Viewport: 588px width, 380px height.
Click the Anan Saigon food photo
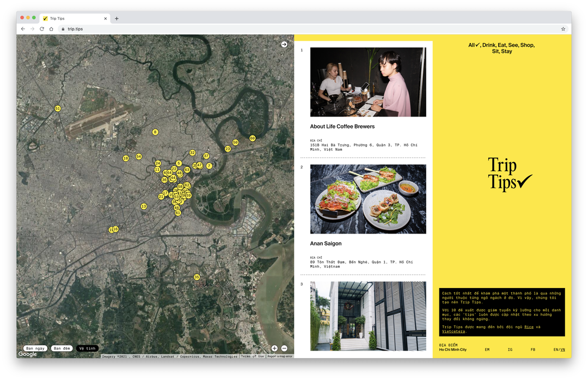pos(368,199)
